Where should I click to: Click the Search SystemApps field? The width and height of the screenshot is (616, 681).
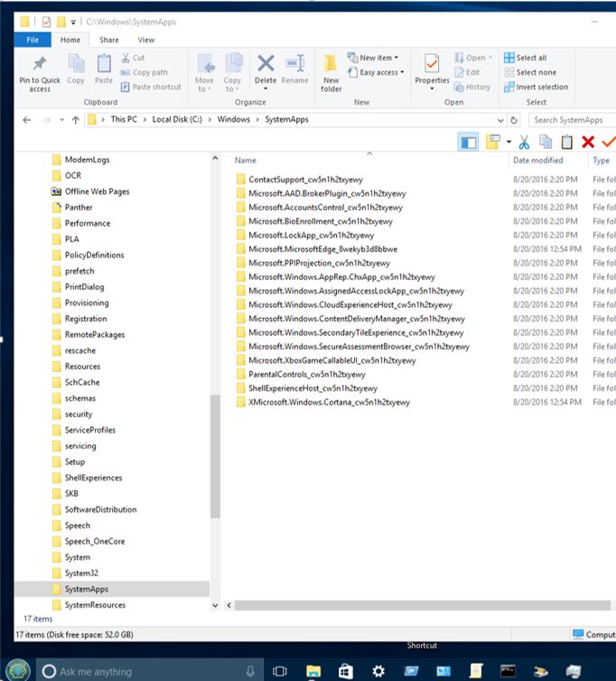click(571, 120)
